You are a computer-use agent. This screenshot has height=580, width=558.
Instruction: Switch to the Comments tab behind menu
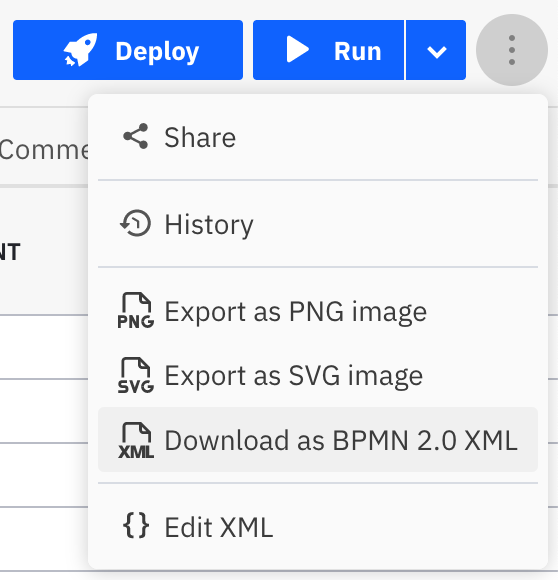(x=44, y=150)
